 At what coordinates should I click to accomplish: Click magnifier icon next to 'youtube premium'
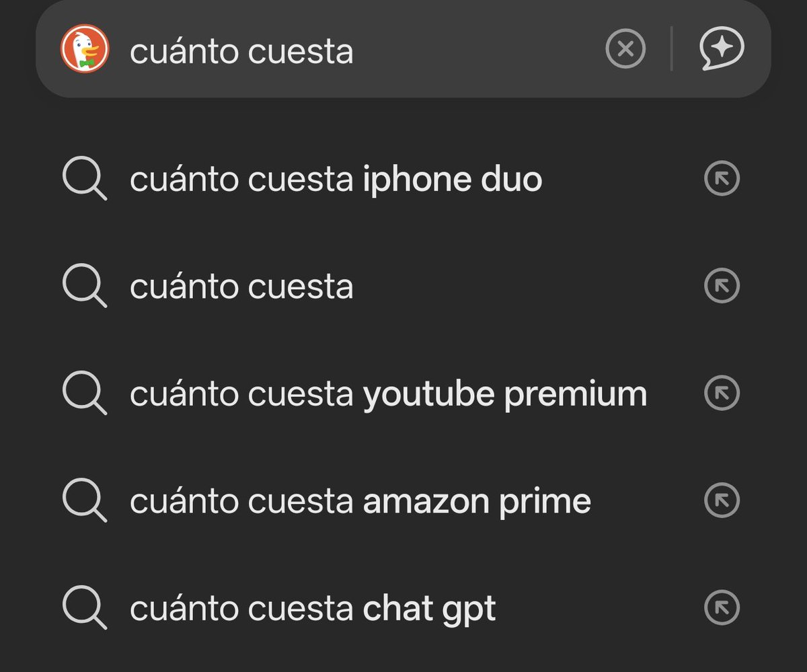pyautogui.click(x=84, y=394)
